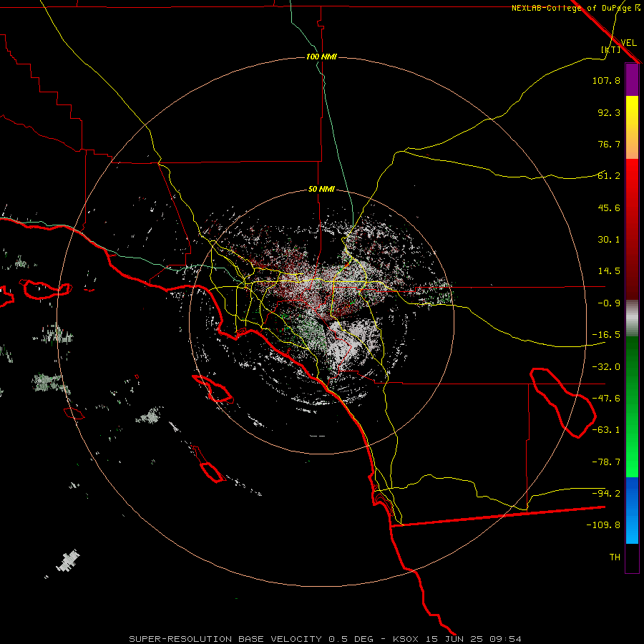The height and width of the screenshot is (644, 644).
Task: Select the -63.1 velocity scale value
Action: pyautogui.click(x=606, y=430)
